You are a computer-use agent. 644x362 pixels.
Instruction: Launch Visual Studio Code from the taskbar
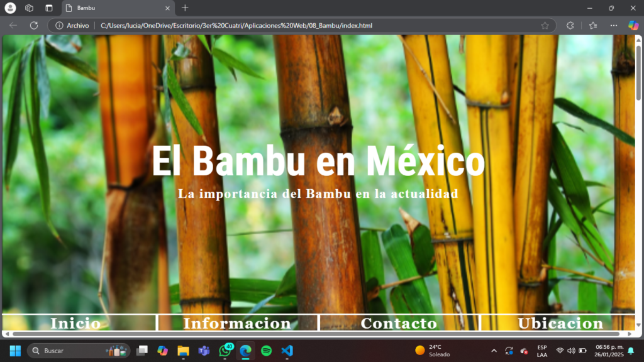(x=287, y=351)
